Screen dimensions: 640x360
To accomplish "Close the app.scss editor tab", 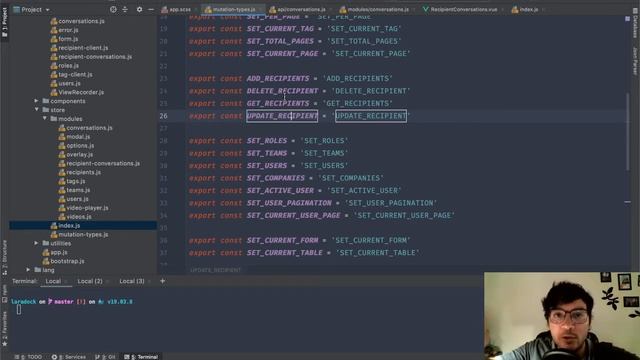I will click(x=196, y=9).
